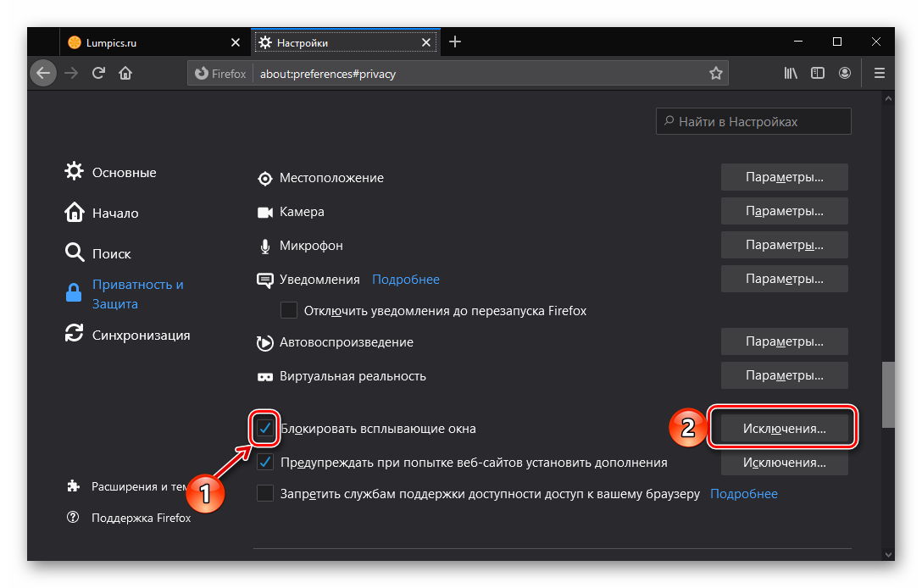Image resolution: width=922 pixels, height=588 pixels.
Task: Click the scrollbar up arrow
Action: click(888, 99)
